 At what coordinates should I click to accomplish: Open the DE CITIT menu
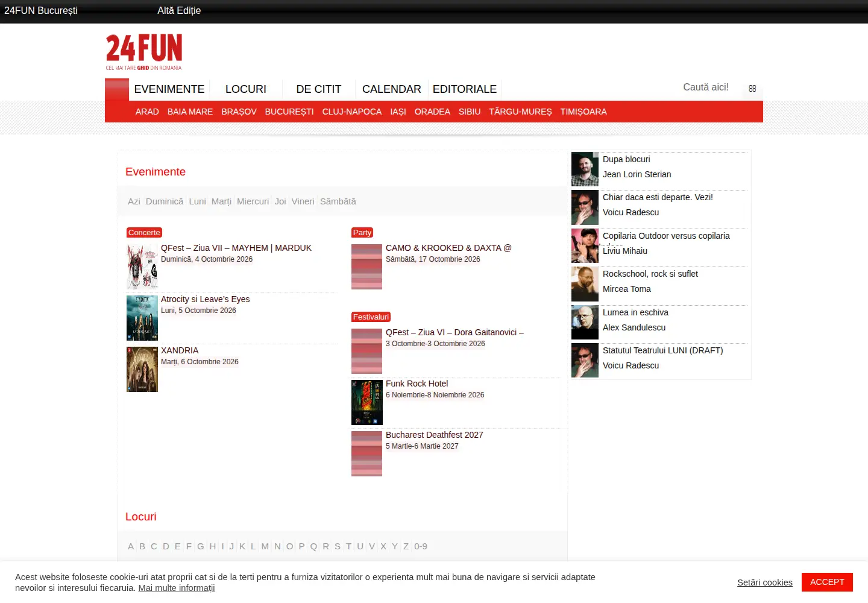point(319,89)
